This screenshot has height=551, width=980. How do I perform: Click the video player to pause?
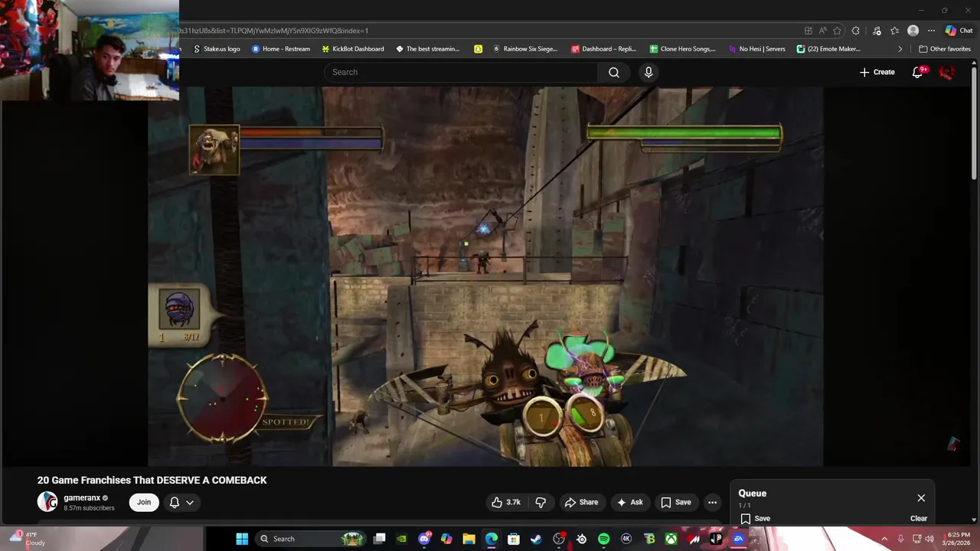pyautogui.click(x=485, y=276)
